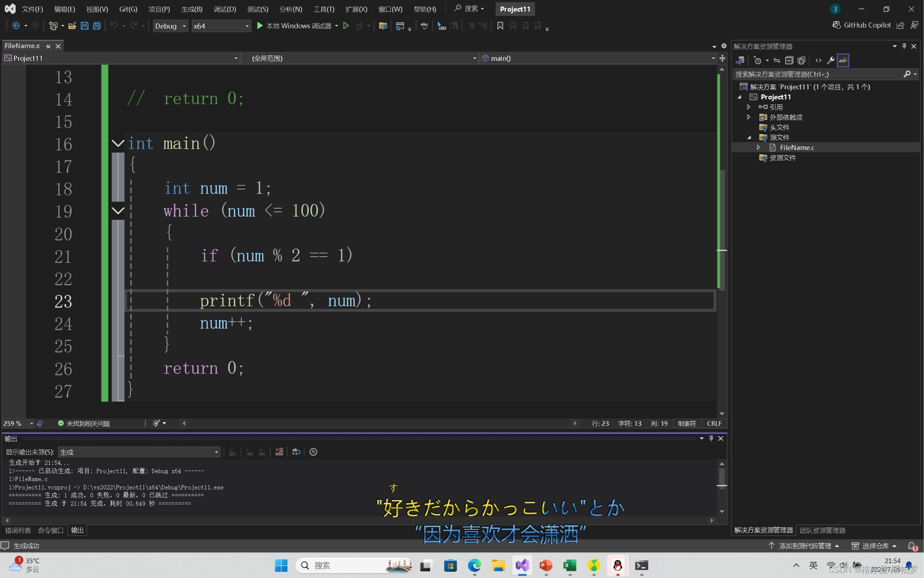
Task: Toggle pin on FileName.c tab
Action: tap(48, 46)
